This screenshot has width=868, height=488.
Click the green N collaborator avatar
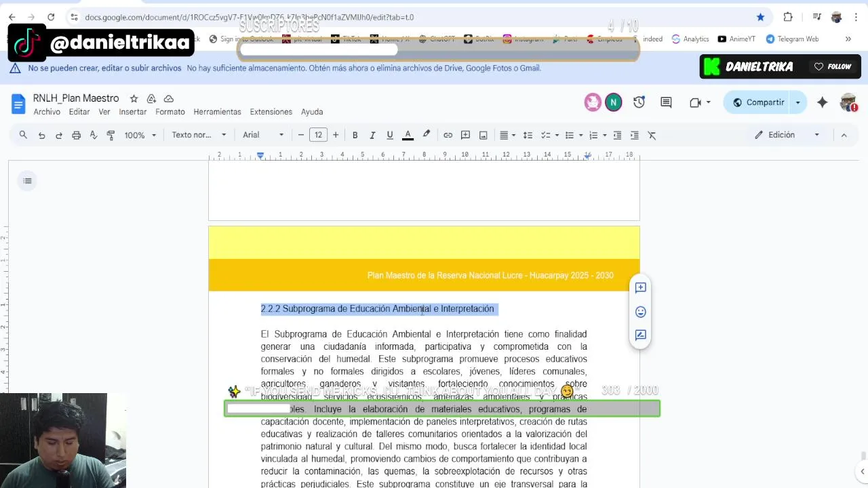point(613,102)
